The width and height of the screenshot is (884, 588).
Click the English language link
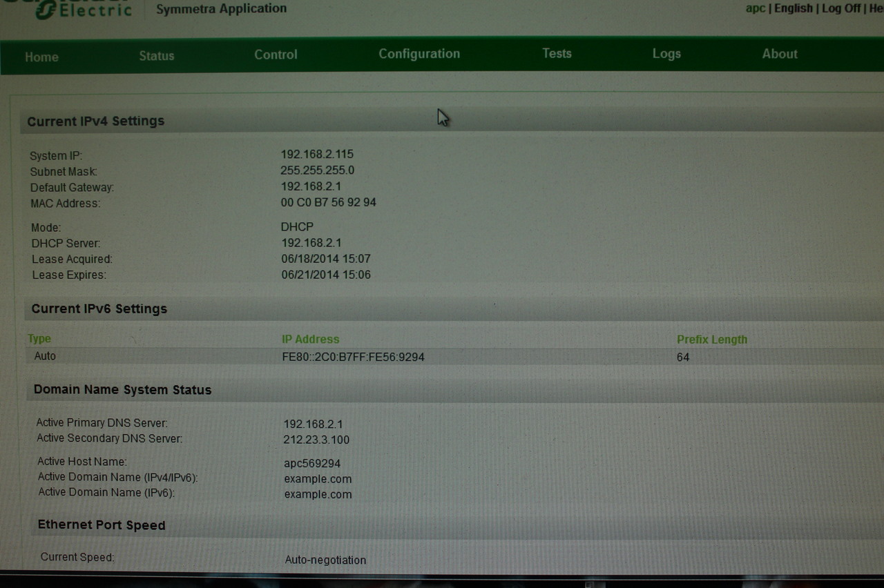793,8
